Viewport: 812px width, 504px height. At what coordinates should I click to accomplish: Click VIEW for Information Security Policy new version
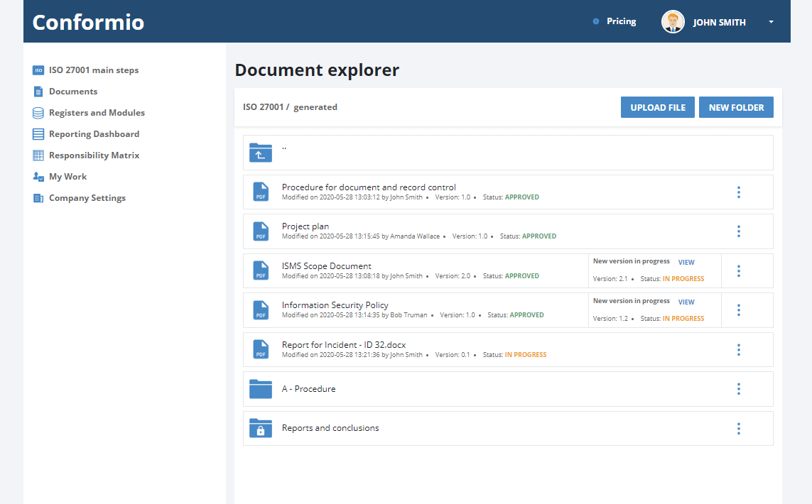point(686,302)
